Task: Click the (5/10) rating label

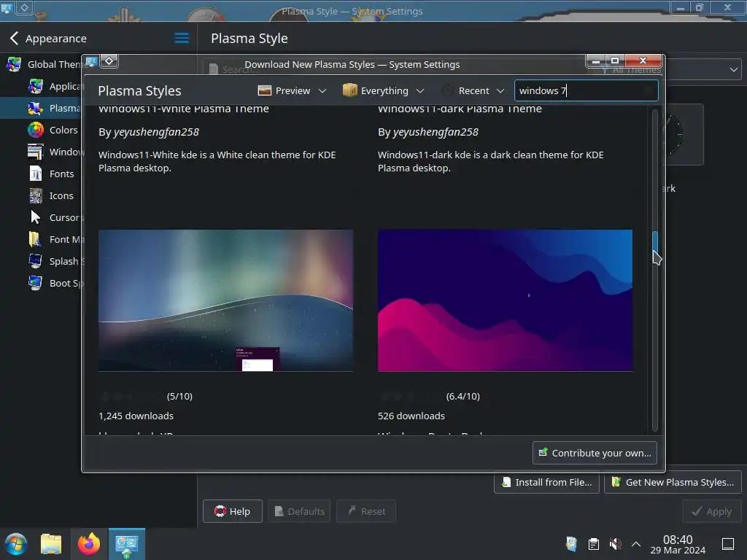Action: (x=179, y=396)
